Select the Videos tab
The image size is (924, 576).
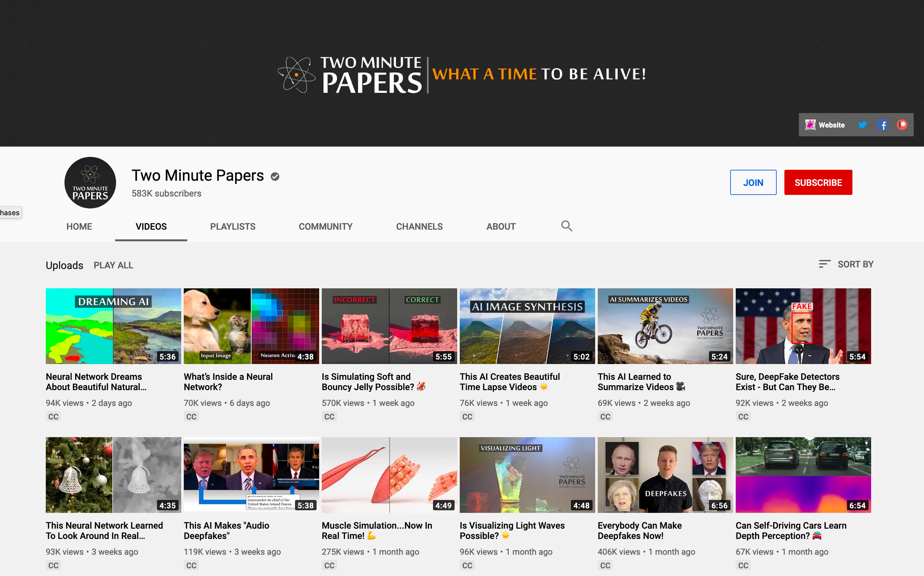point(151,226)
